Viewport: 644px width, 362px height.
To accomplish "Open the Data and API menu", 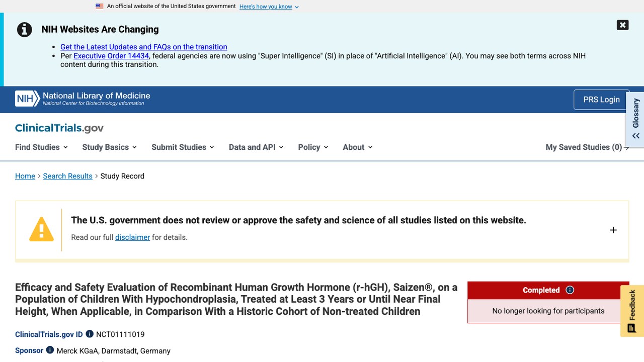I will click(256, 147).
